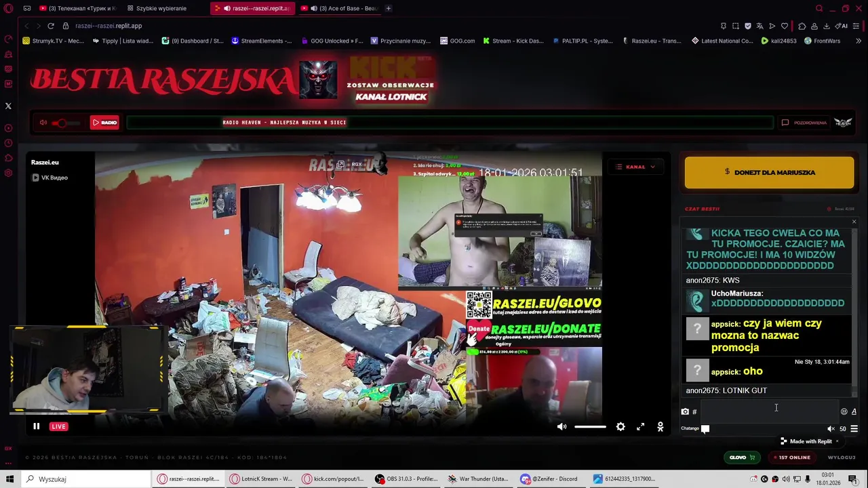Open Opera Aria AI button
This screenshot has width=868, height=488.
[842, 26]
